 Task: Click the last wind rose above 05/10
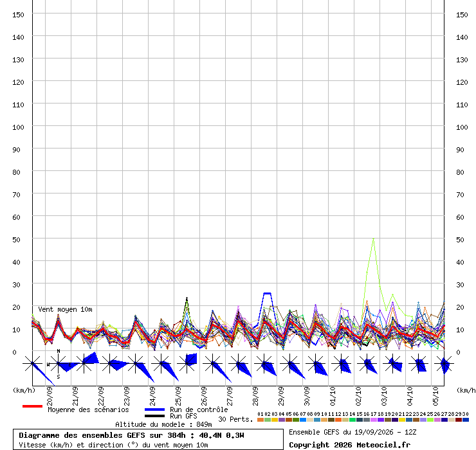444,363
